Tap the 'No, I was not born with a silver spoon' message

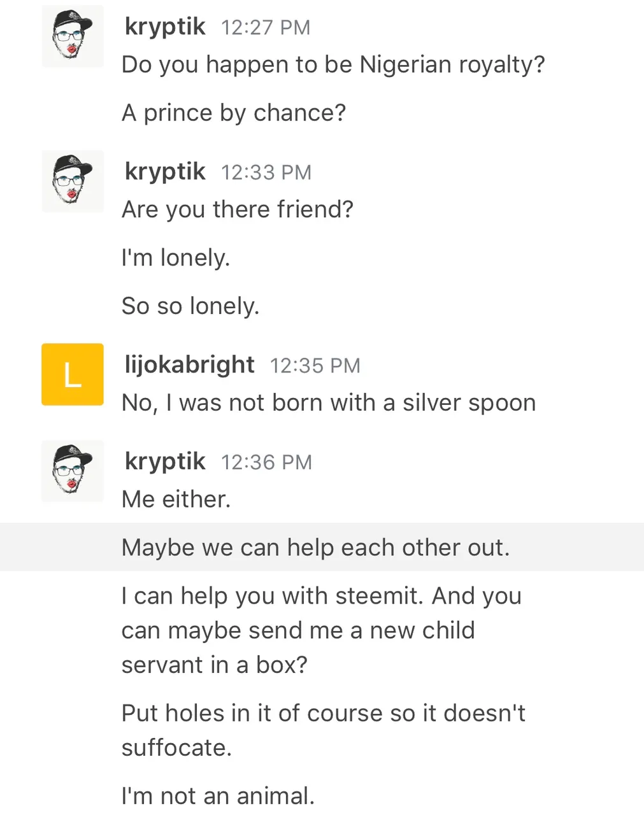(329, 403)
